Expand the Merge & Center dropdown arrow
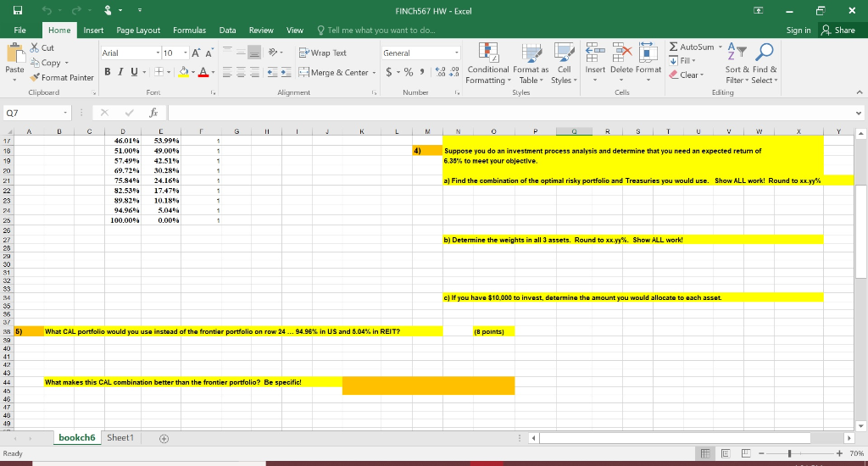 pos(374,73)
